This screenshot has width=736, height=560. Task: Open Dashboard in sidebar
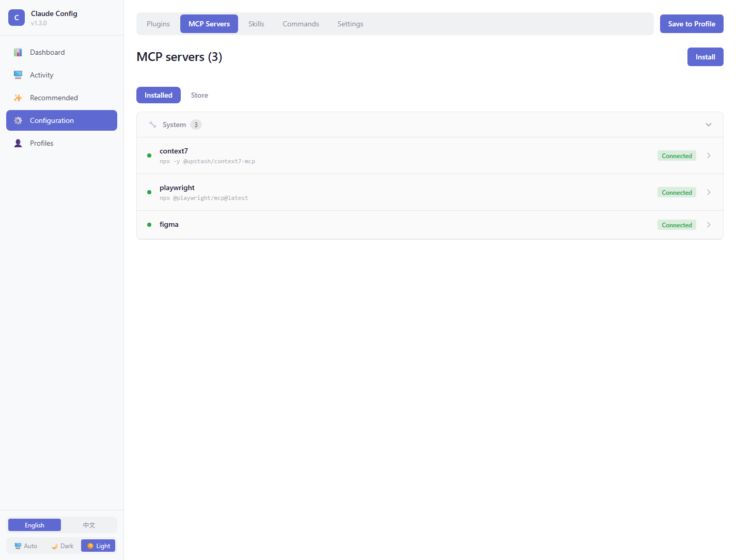[x=61, y=52]
